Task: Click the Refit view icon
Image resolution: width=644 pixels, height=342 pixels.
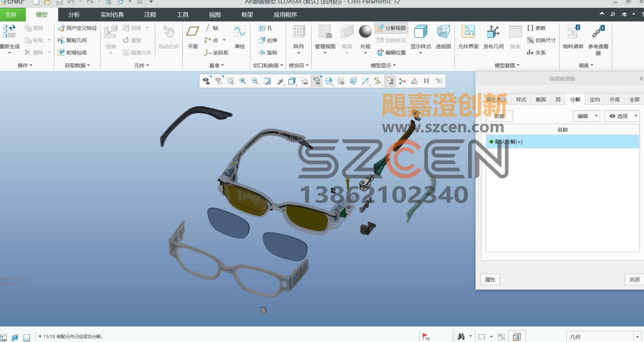Action: (x=231, y=81)
